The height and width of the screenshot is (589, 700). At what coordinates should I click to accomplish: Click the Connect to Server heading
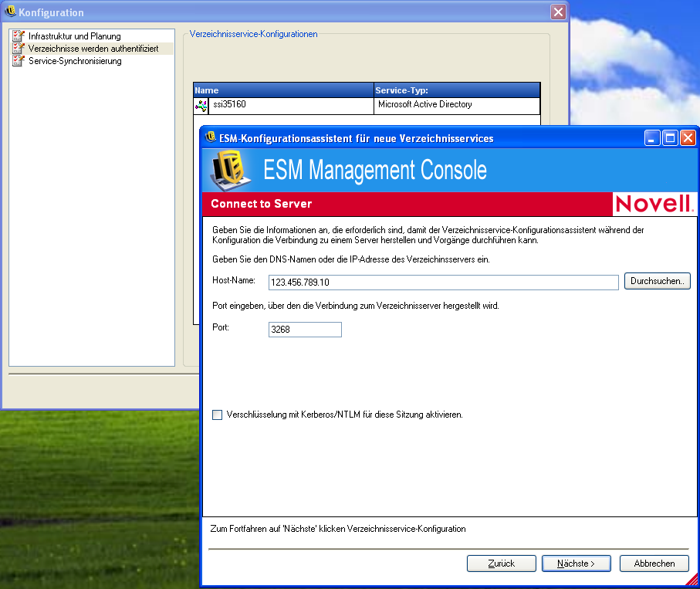[x=261, y=204]
